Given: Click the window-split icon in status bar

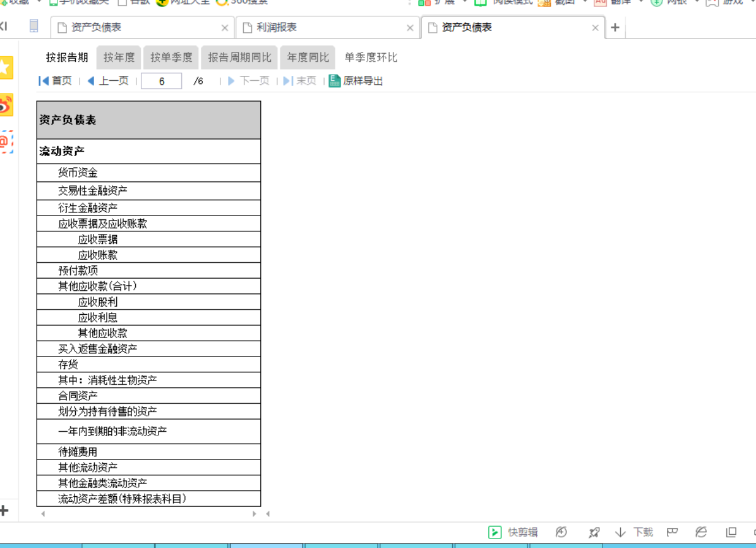Looking at the screenshot, I should 731,532.
